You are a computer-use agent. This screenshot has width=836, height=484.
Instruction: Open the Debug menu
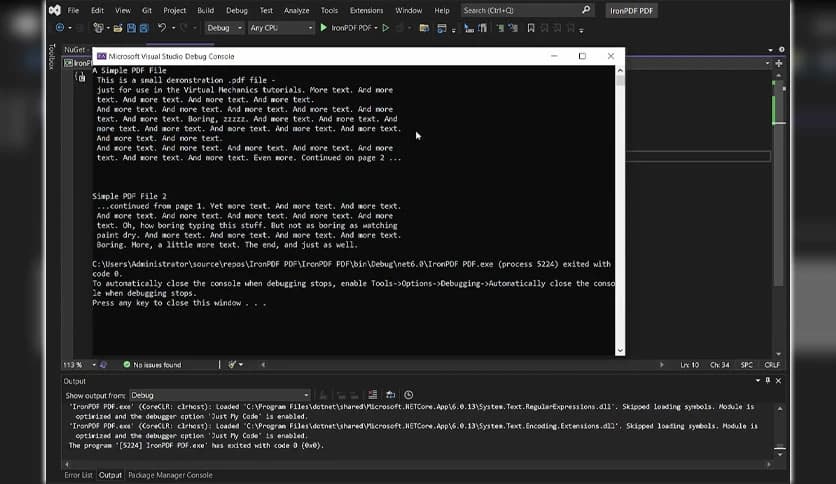tap(237, 10)
